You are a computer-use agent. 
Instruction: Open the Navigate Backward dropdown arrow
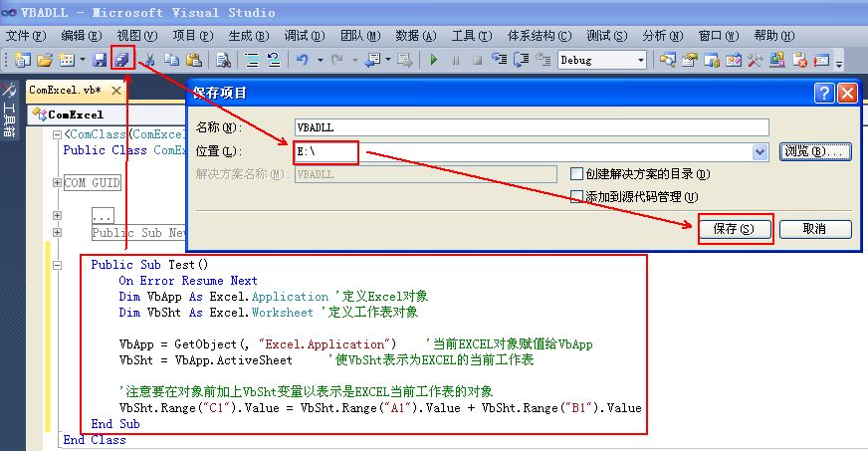click(x=388, y=60)
